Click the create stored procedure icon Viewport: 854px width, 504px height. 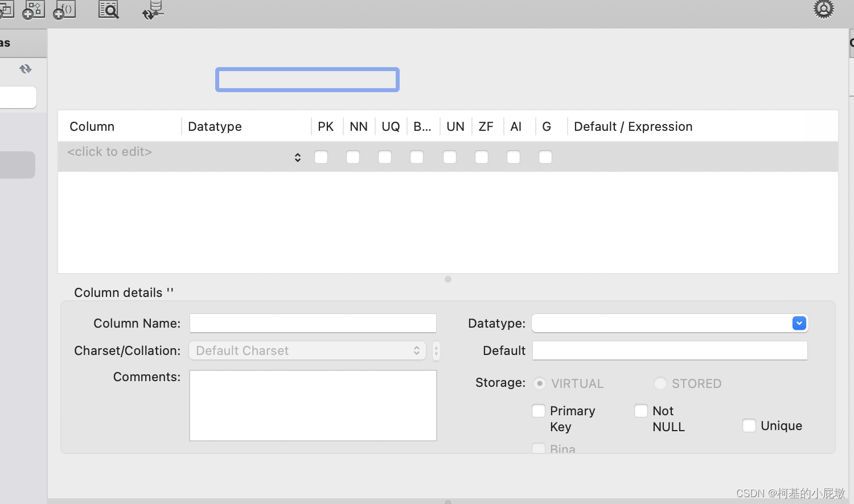point(34,10)
